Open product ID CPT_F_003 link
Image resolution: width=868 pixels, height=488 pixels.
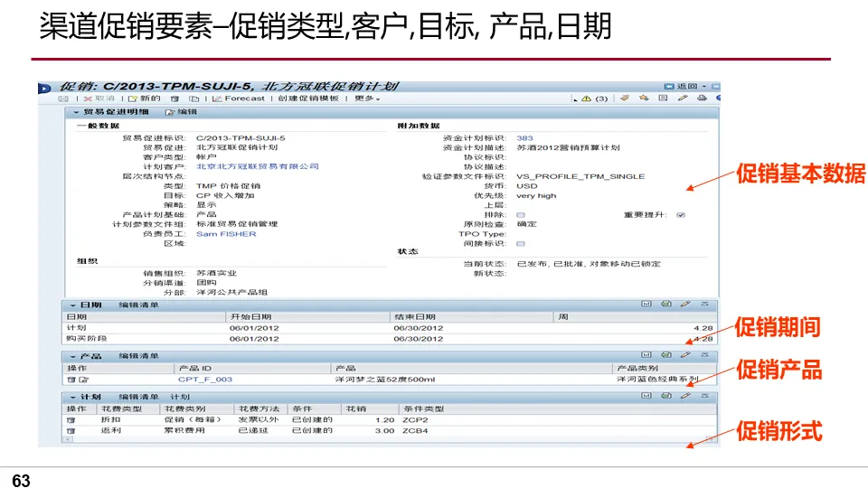pos(205,380)
